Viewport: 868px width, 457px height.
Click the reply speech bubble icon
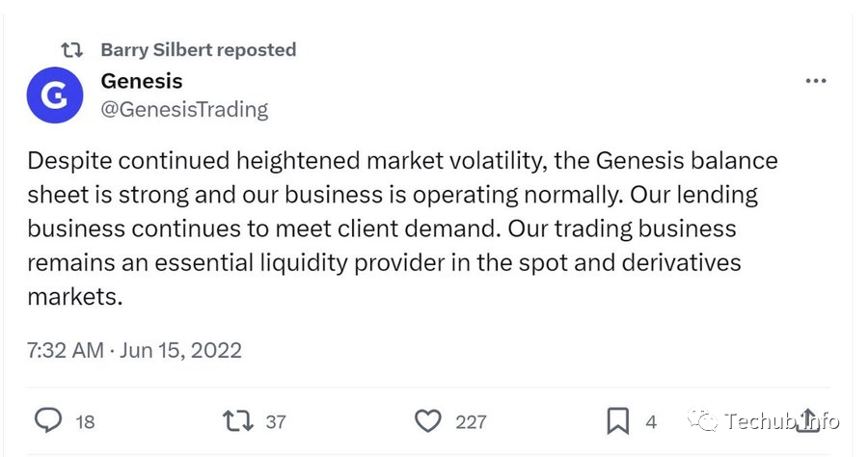tap(48, 421)
